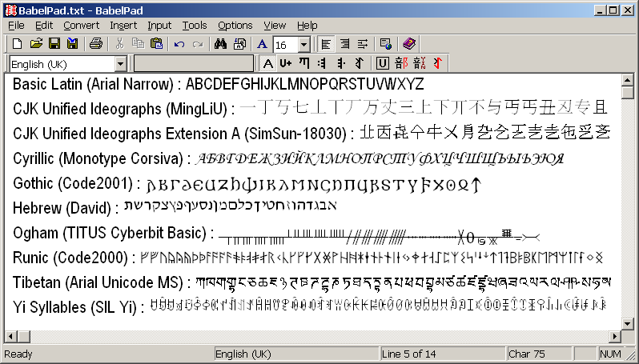Click the Ogham-style crossed stroke icon
Screen dimensions: 639x364
click(340, 63)
